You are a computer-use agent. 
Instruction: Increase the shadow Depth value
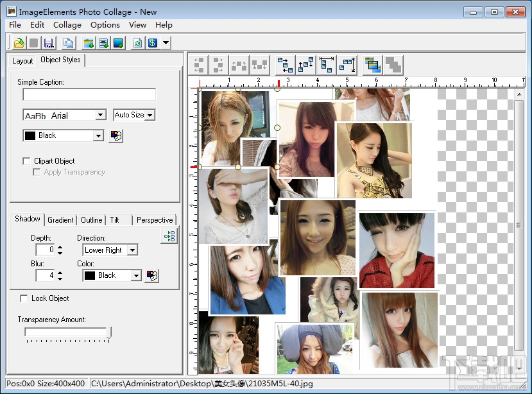[60, 247]
